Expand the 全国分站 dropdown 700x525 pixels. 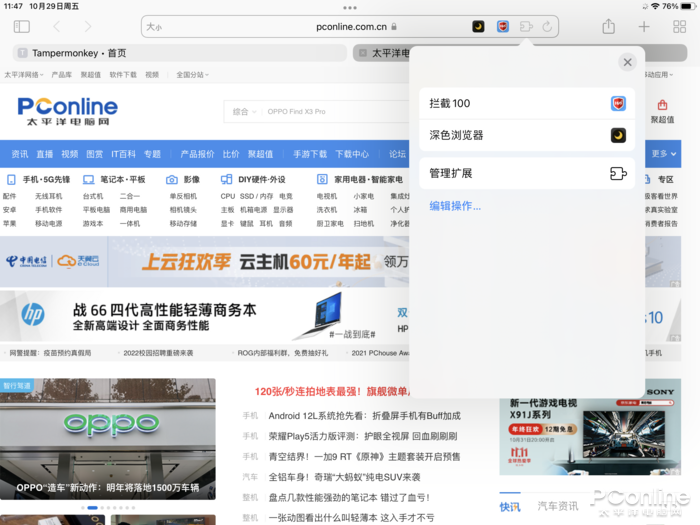tap(192, 75)
